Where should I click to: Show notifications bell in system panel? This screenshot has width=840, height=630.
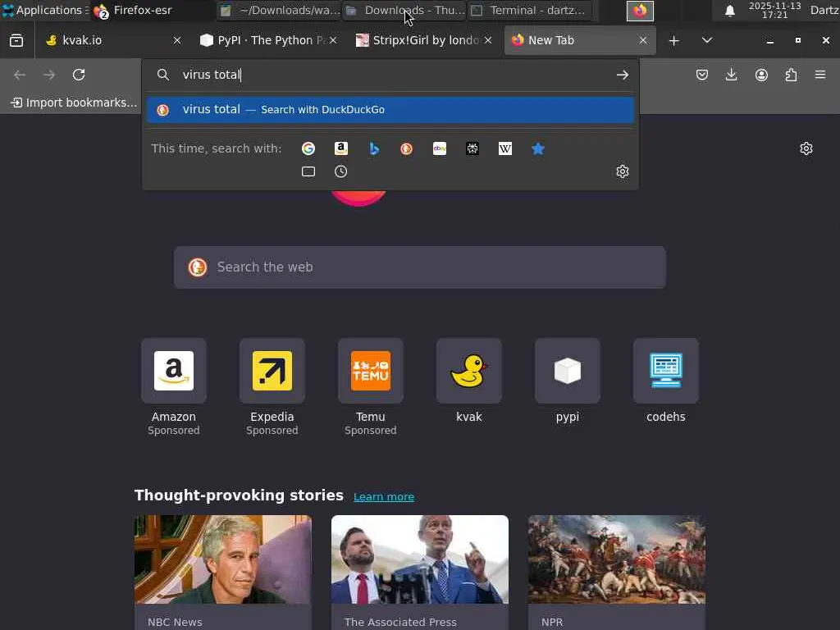[x=729, y=11]
